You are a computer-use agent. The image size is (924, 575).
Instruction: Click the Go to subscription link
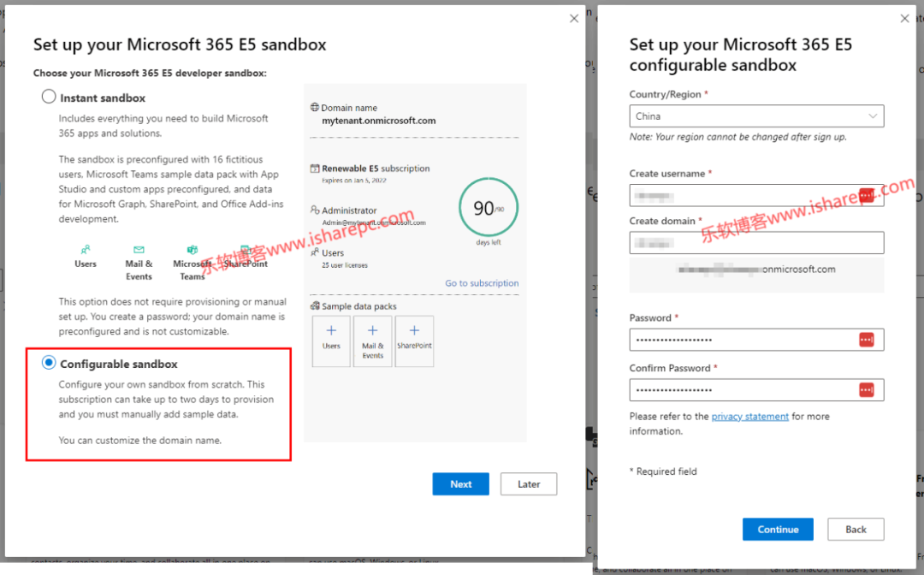[482, 283]
